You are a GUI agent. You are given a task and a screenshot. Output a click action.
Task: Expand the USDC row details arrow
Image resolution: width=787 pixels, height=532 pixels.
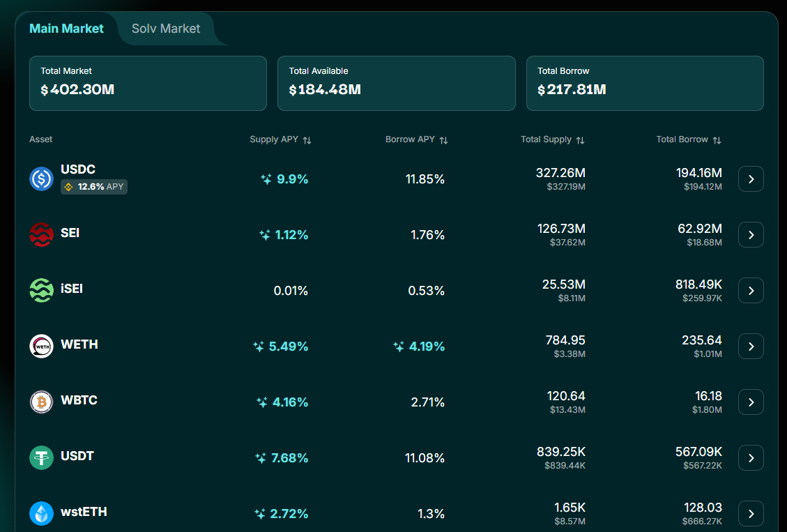pos(751,178)
